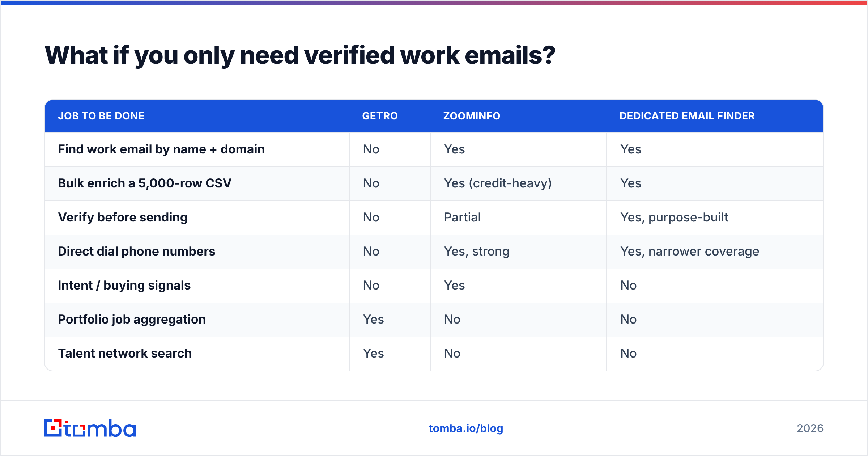Click Dedicated Email Finder 'No' in Portfolio row
Image resolution: width=868 pixels, height=456 pixels.
pos(629,319)
